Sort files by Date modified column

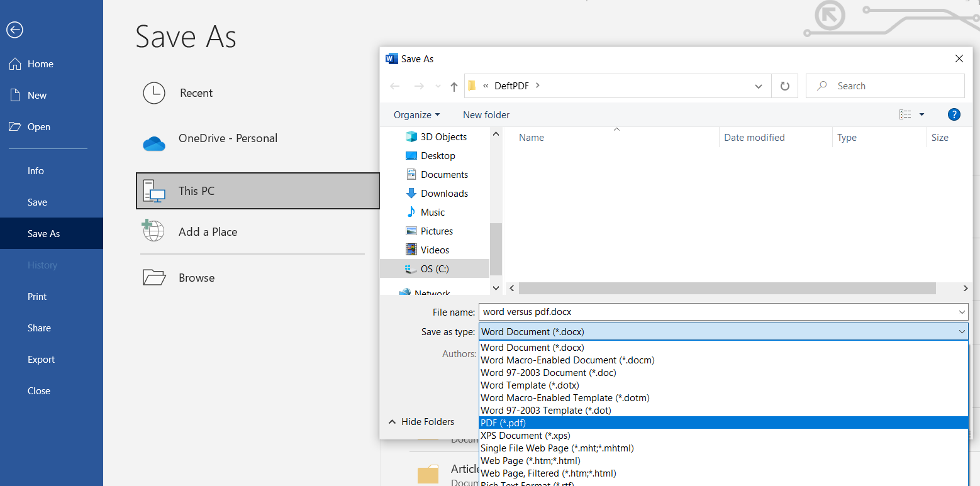[x=754, y=138]
